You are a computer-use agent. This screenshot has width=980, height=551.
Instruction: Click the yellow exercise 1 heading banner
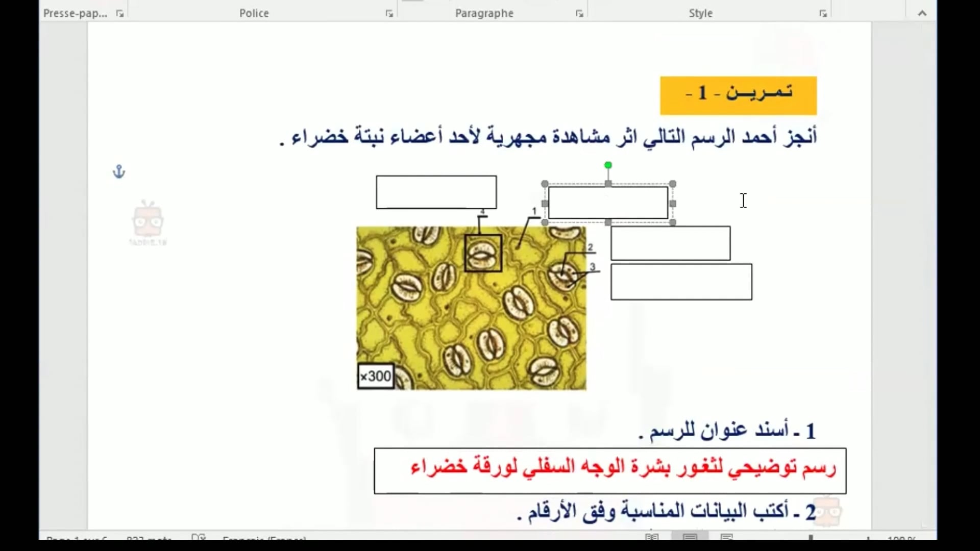coord(738,95)
